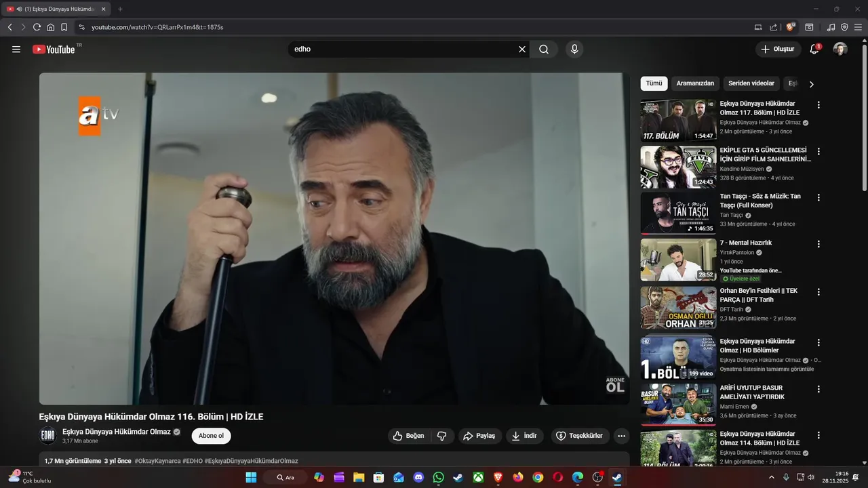This screenshot has height=488, width=868.
Task: Open the weather widget 11°C Çok bulutlu
Action: (28, 477)
